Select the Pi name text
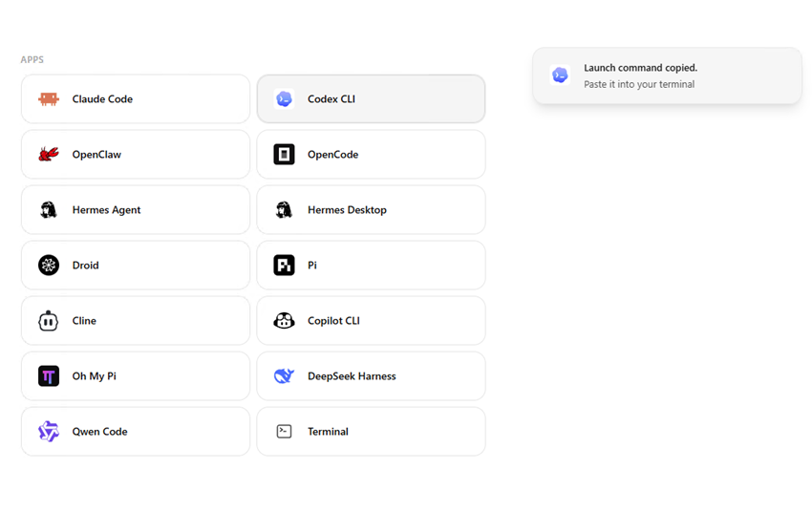The height and width of the screenshot is (513, 812). (312, 265)
